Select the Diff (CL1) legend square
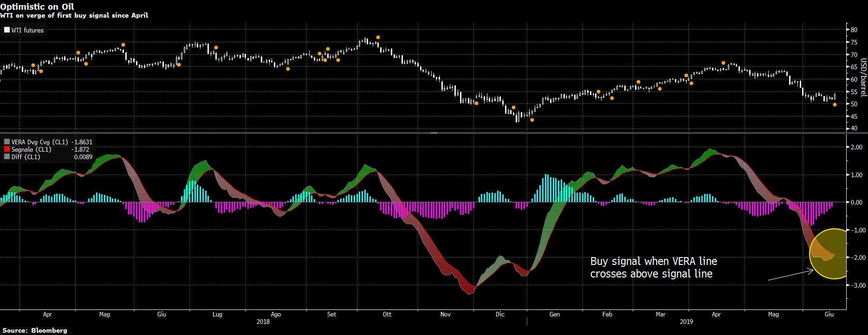The image size is (868, 335). point(7,157)
